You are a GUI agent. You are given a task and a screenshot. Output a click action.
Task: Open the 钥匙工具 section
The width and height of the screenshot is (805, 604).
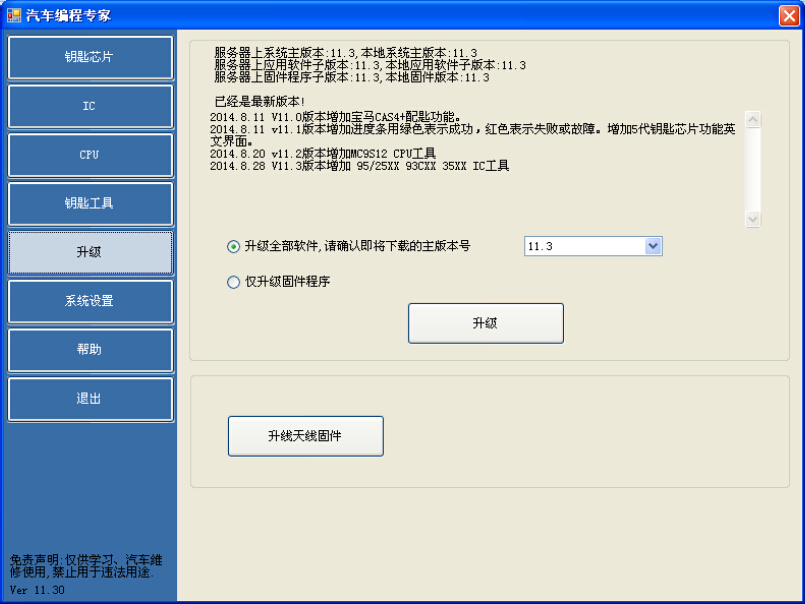[90, 204]
